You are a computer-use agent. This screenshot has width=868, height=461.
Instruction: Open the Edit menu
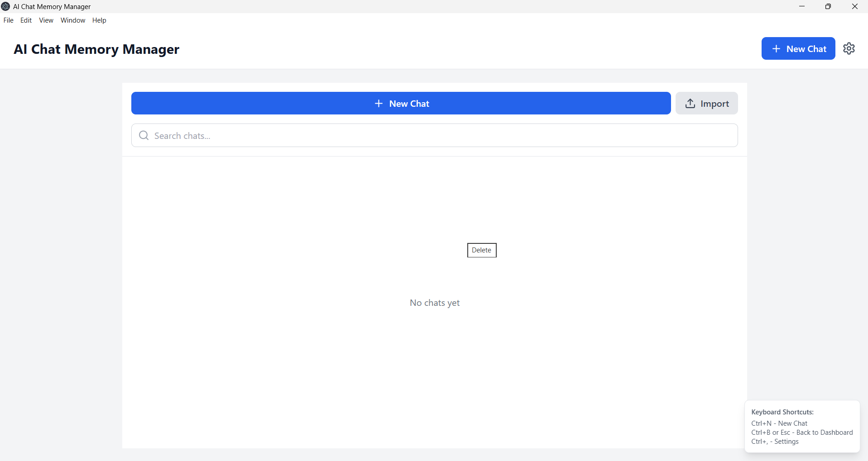coord(26,20)
